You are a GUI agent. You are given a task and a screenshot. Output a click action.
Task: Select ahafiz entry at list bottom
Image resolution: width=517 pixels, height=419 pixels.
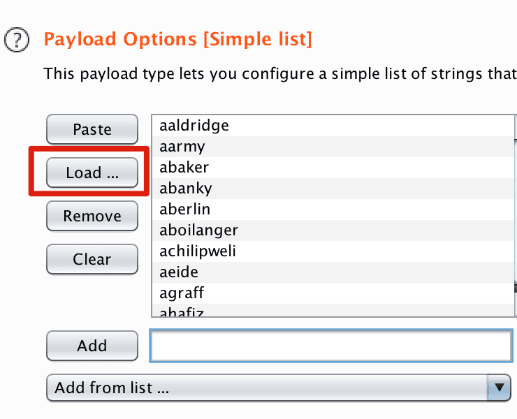coord(333,311)
